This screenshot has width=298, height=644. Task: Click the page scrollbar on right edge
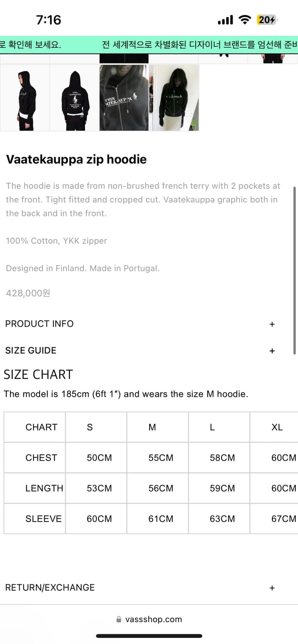point(295,270)
